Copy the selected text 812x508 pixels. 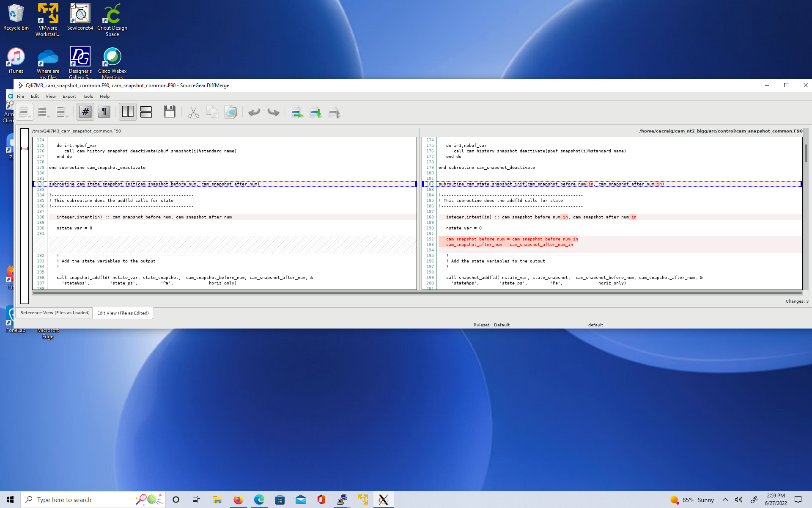[213, 112]
